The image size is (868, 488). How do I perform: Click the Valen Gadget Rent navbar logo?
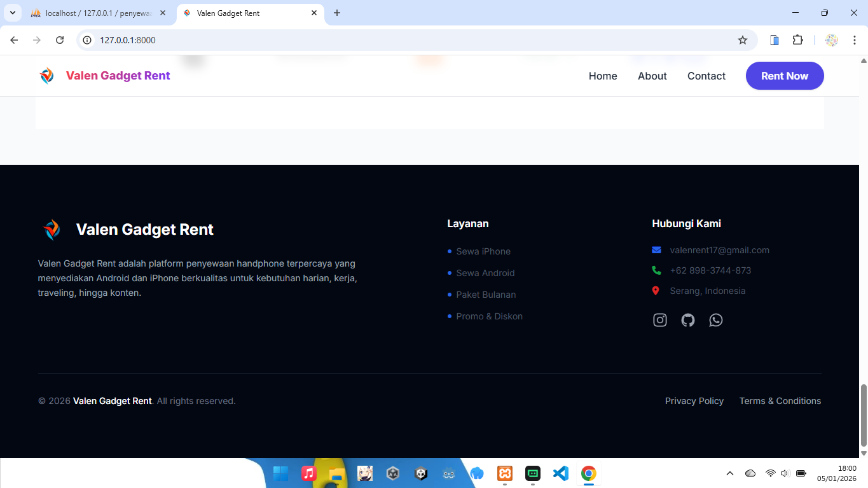point(104,76)
